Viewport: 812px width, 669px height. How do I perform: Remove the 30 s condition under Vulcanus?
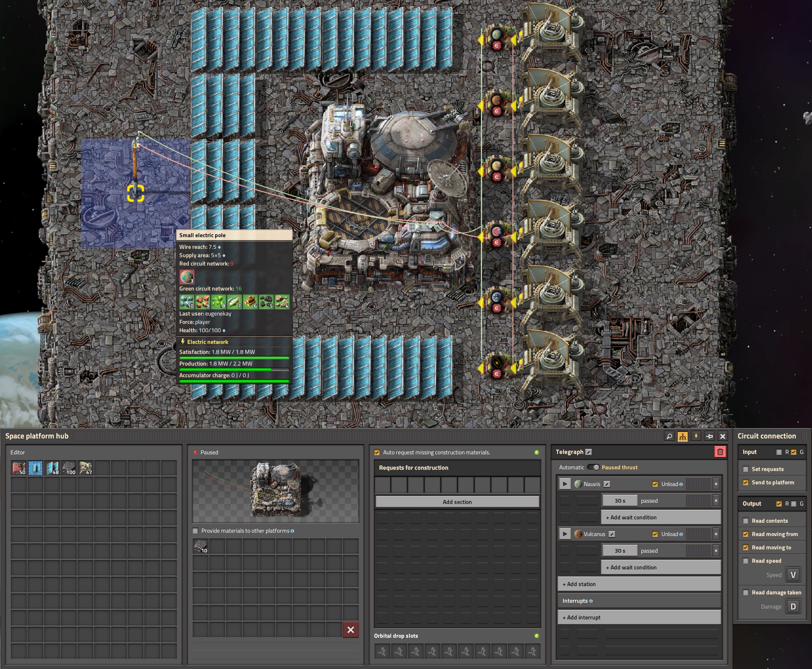716,551
